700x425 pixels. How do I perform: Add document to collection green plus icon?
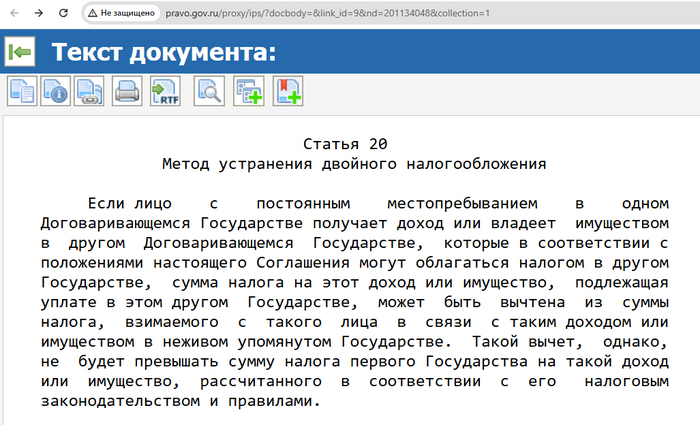pos(248,91)
